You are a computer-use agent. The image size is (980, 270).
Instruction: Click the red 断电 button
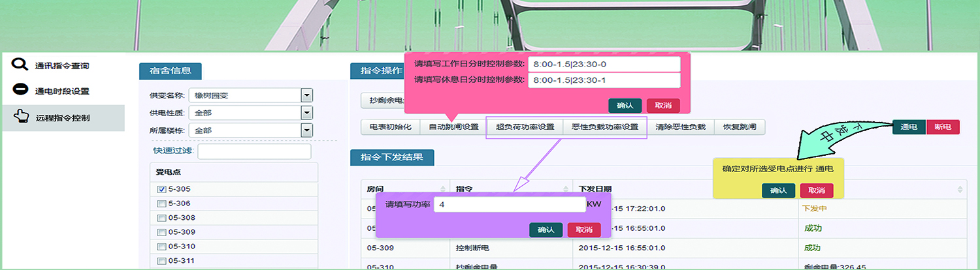(942, 127)
